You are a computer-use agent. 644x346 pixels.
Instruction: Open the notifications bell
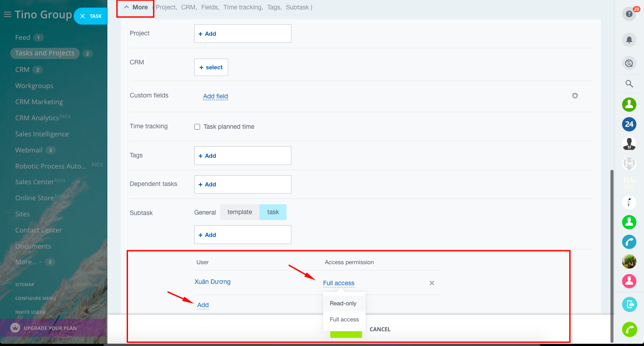point(629,40)
